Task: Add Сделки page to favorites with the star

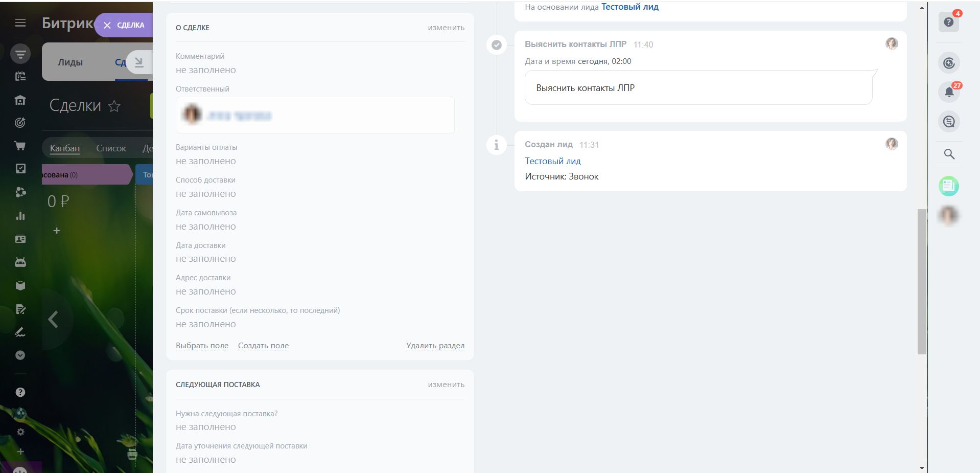Action: [x=114, y=106]
